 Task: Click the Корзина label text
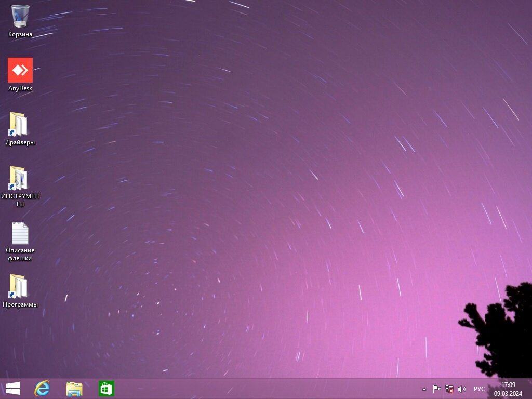coord(20,34)
